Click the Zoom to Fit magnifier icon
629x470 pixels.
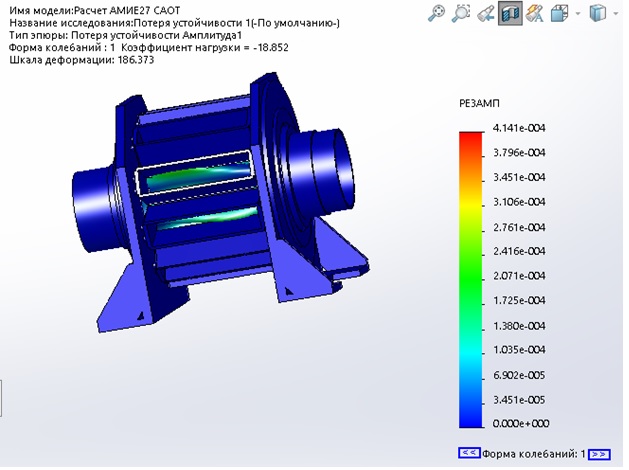click(437, 13)
